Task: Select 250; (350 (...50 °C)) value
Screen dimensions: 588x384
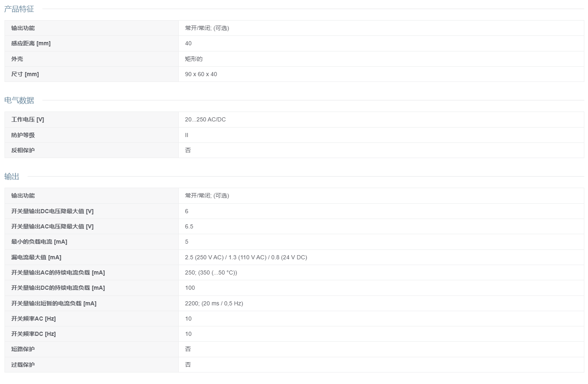Action: point(211,272)
